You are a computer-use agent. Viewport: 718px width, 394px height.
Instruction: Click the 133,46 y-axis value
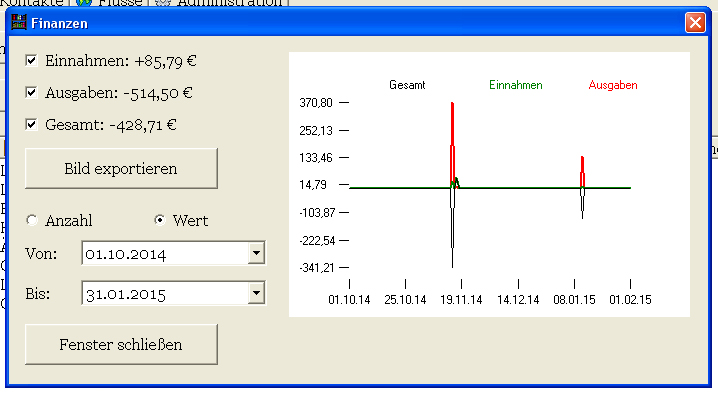click(316, 158)
